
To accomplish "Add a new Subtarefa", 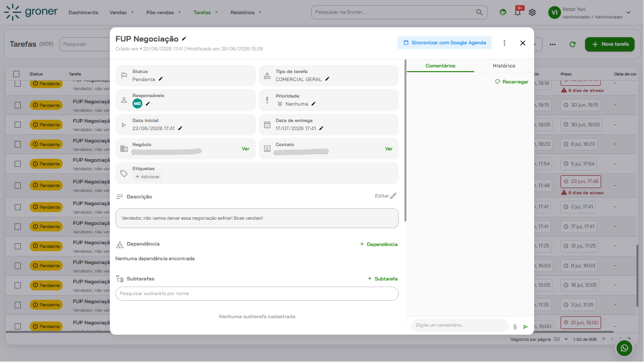I will [382, 279].
